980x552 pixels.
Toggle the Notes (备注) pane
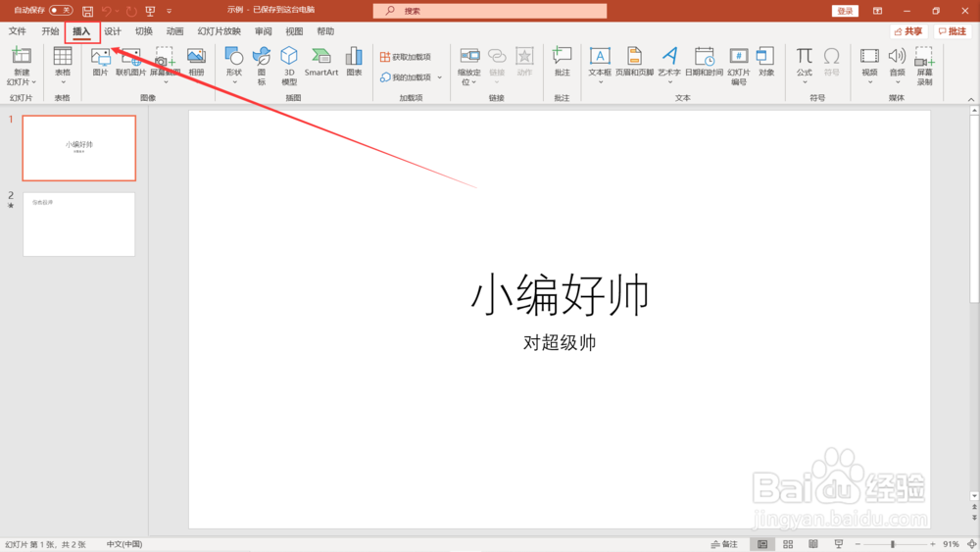tap(724, 544)
